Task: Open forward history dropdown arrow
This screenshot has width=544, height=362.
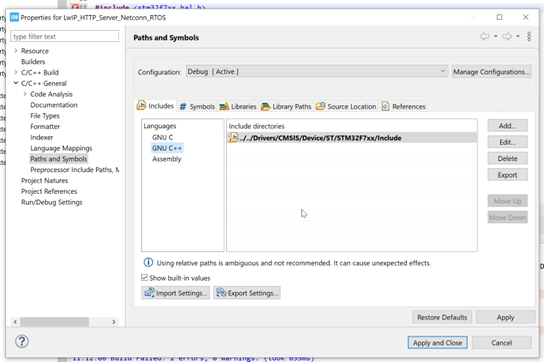Action: point(518,36)
